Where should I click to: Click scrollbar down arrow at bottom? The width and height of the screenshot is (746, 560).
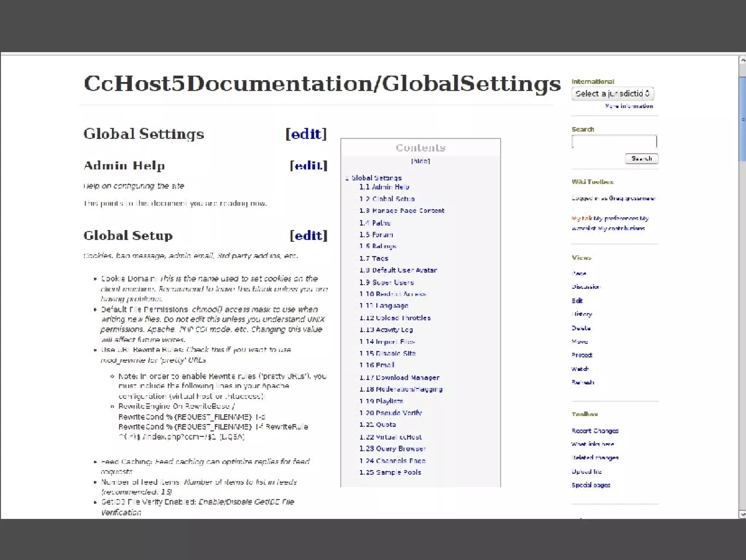click(x=742, y=514)
